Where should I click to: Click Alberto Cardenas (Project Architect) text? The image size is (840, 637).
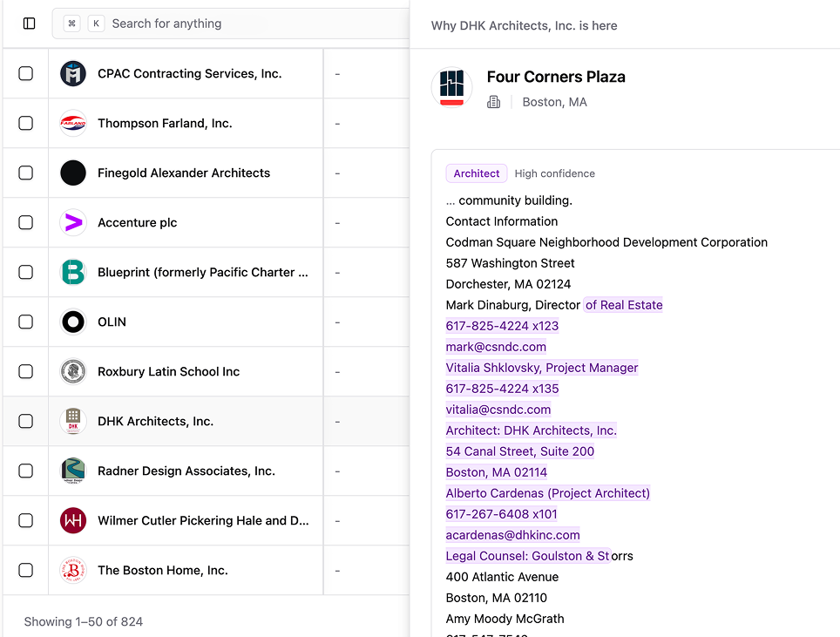click(548, 493)
